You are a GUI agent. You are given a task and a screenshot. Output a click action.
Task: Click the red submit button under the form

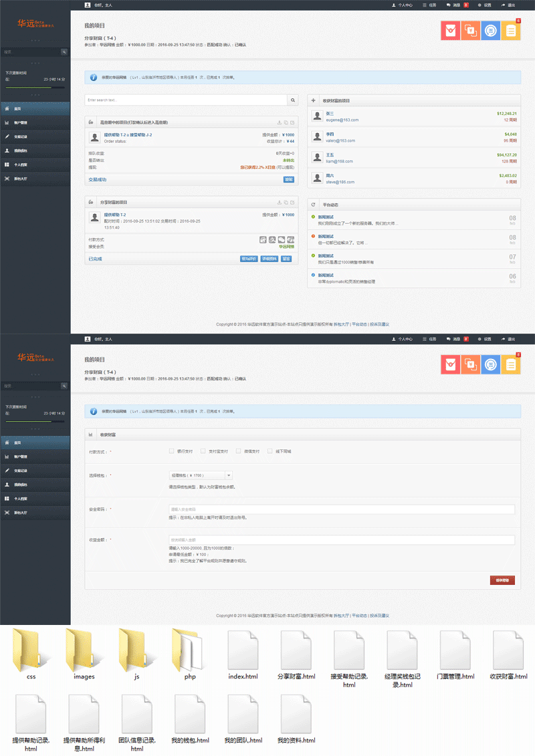pos(502,580)
